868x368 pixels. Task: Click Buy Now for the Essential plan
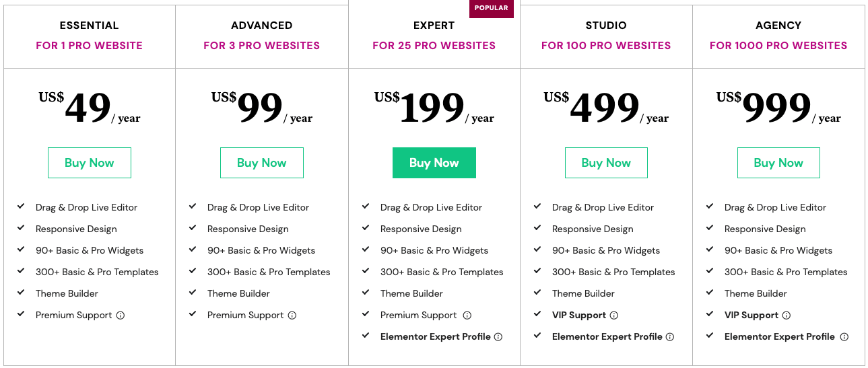pos(90,163)
